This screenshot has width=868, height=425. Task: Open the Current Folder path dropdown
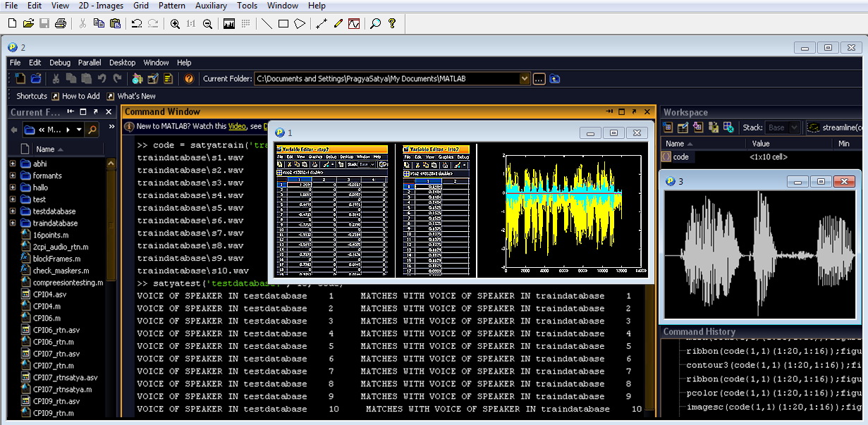point(524,78)
